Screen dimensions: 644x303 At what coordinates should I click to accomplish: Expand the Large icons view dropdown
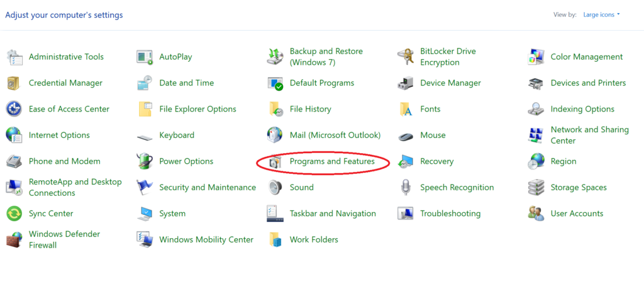pos(601,14)
